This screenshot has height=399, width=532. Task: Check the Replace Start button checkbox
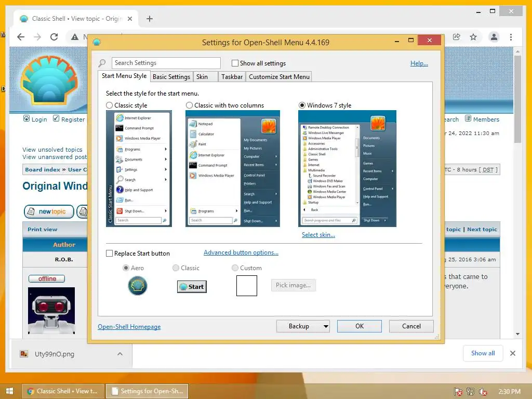[109, 253]
